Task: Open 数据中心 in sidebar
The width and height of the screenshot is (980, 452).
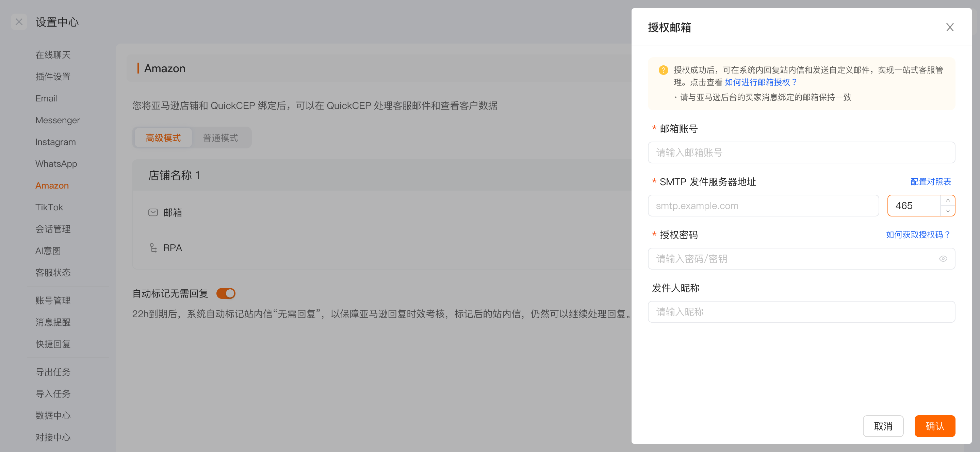Action: [x=53, y=416]
